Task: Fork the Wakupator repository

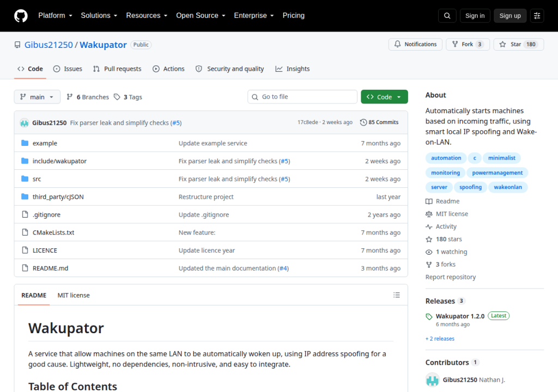Action: click(x=468, y=45)
